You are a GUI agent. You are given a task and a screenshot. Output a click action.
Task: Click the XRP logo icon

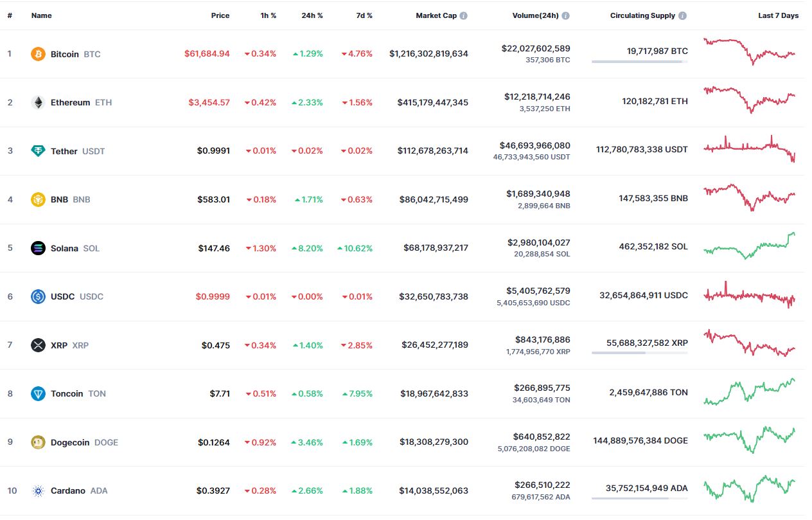pos(39,345)
